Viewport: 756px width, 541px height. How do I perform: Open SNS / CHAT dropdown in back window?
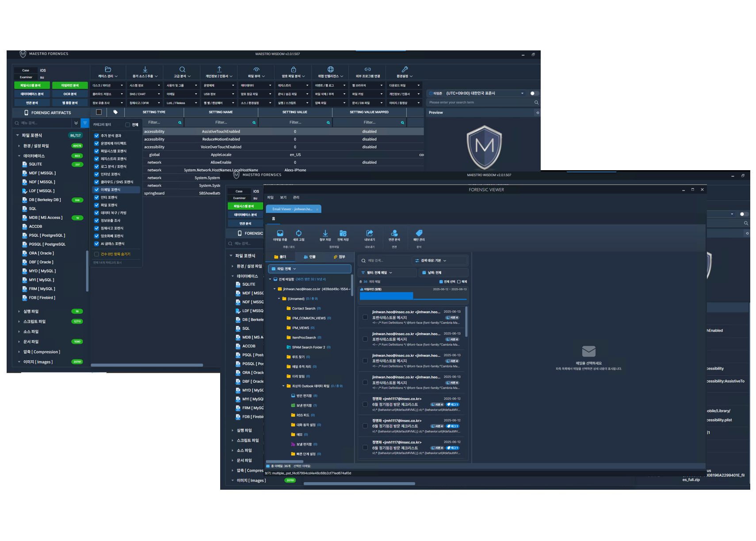145,94
